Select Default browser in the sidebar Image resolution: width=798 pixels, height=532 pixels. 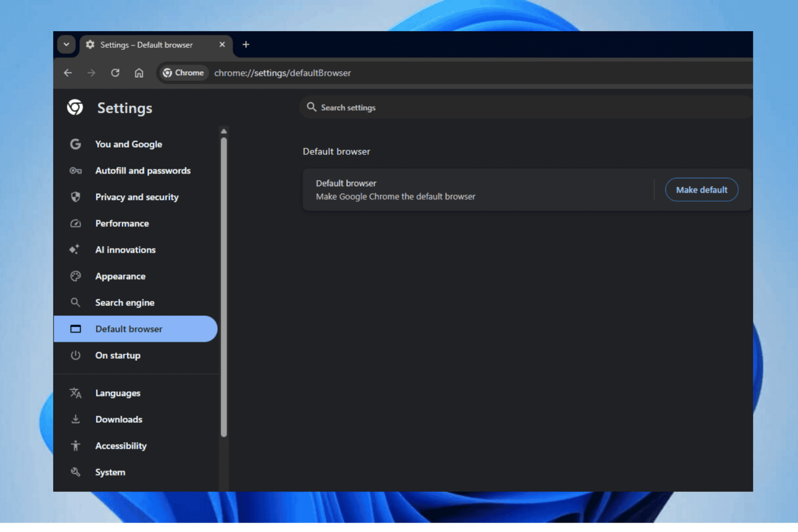coord(135,329)
